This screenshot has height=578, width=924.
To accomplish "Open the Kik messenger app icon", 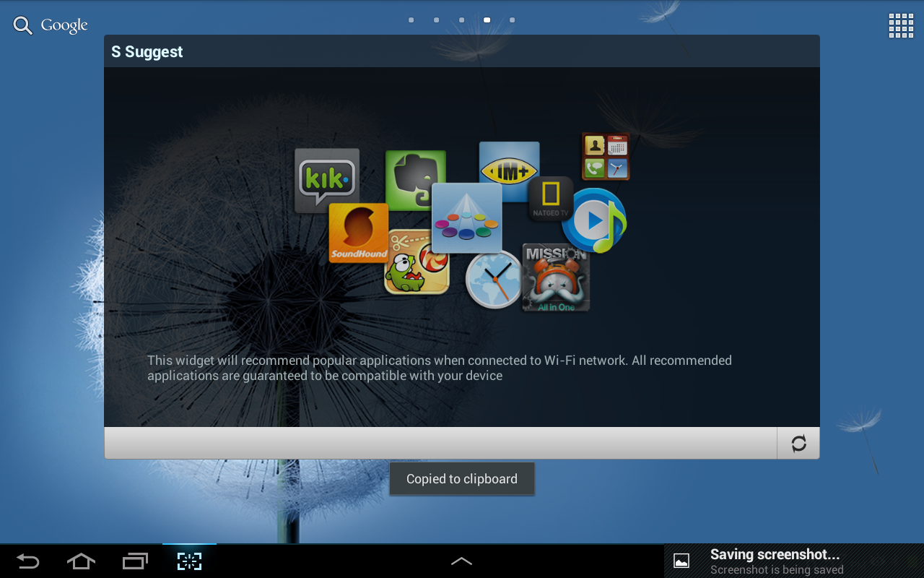I will coord(327,181).
